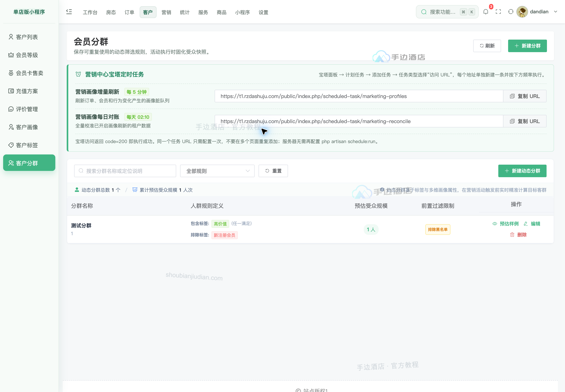565x392 pixels.
Task: Click the marketing-profiles URL field
Action: [359, 96]
